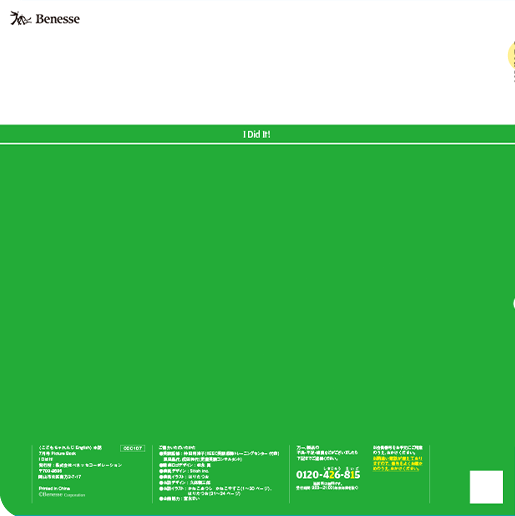515x516 pixels.
Task: Click the white divider line under title
Action: (257, 144)
